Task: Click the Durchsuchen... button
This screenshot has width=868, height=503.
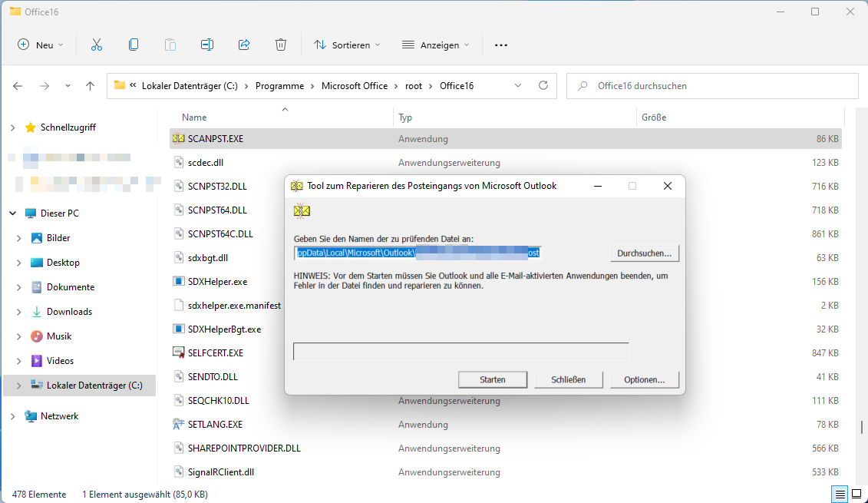Action: coord(645,253)
